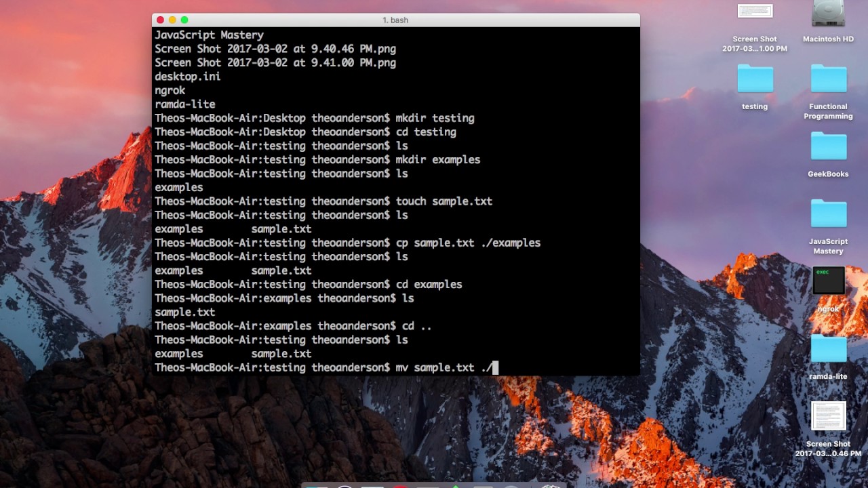Click the 'mkdir testing' command line
Viewport: 868px width, 488px height.
(x=315, y=118)
